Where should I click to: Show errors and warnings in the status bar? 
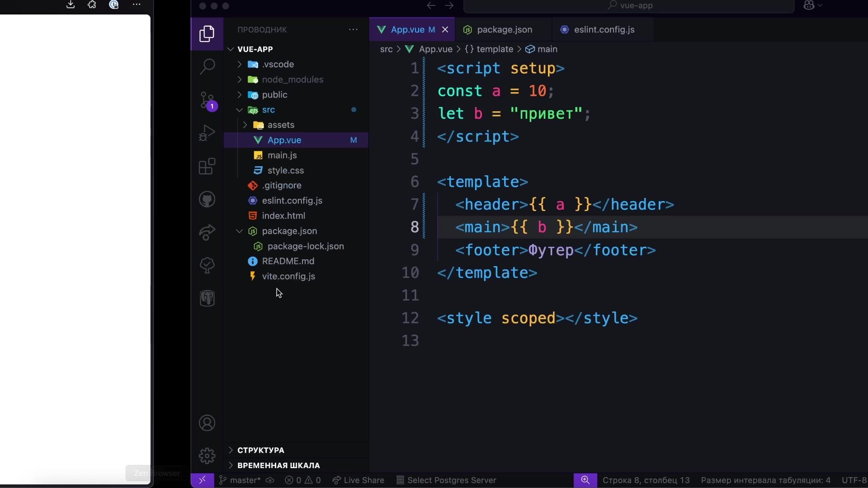pyautogui.click(x=303, y=480)
